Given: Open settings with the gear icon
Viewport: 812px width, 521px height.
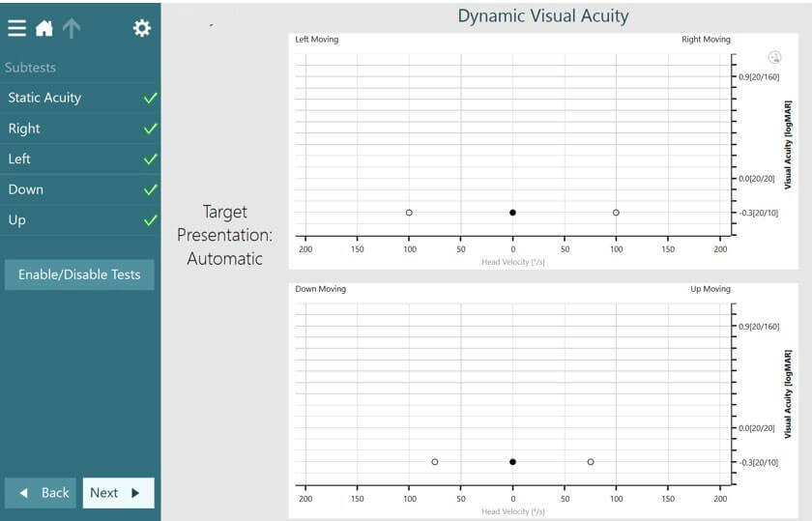Looking at the screenshot, I should point(142,28).
